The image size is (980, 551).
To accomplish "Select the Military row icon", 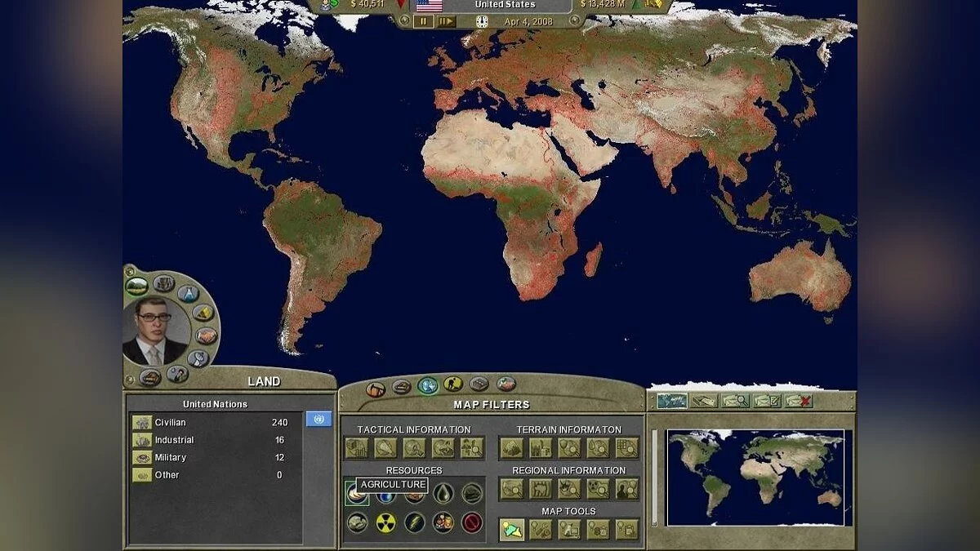I will tap(142, 457).
